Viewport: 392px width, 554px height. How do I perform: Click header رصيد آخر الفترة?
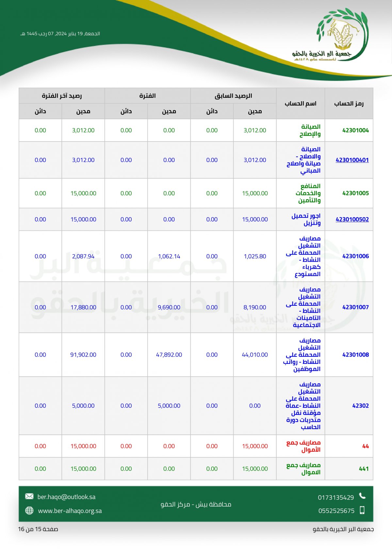point(62,96)
